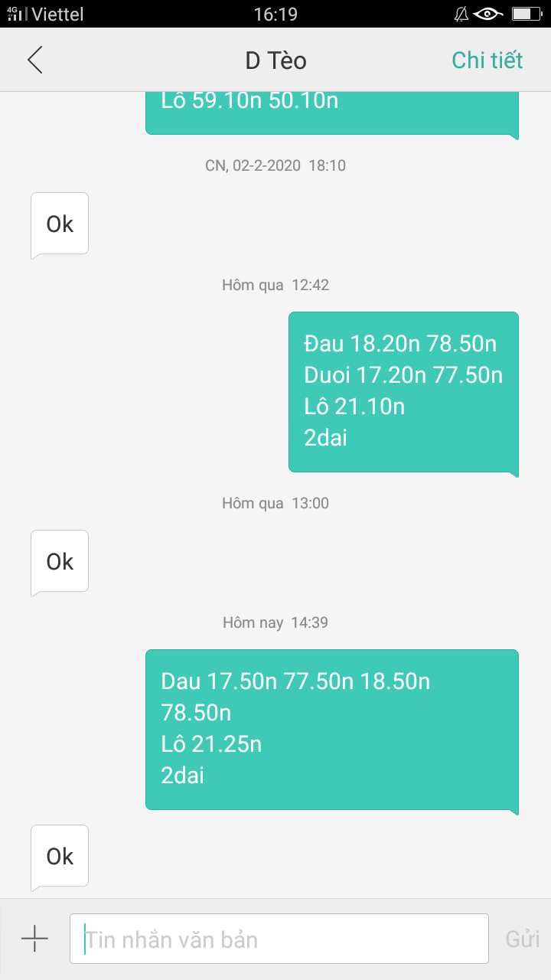551x980 pixels.
Task: Tap the battery indicator icon
Action: point(526,14)
